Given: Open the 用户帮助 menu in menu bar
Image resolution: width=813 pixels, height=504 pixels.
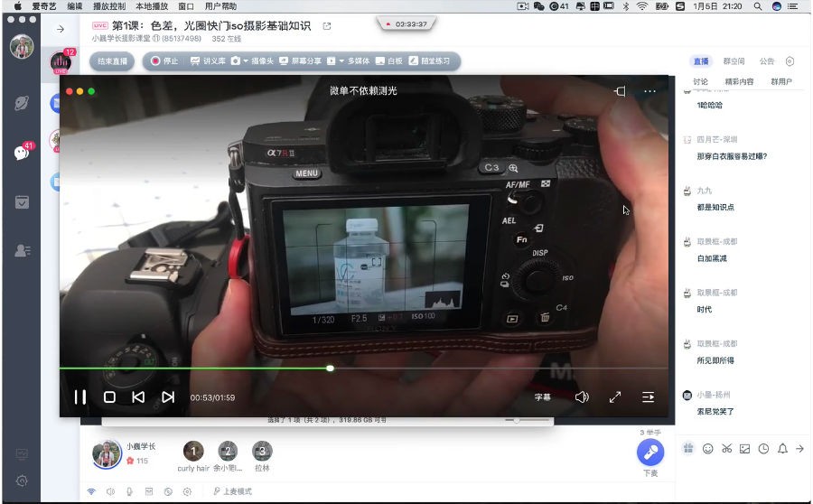Looking at the screenshot, I should 221,6.
